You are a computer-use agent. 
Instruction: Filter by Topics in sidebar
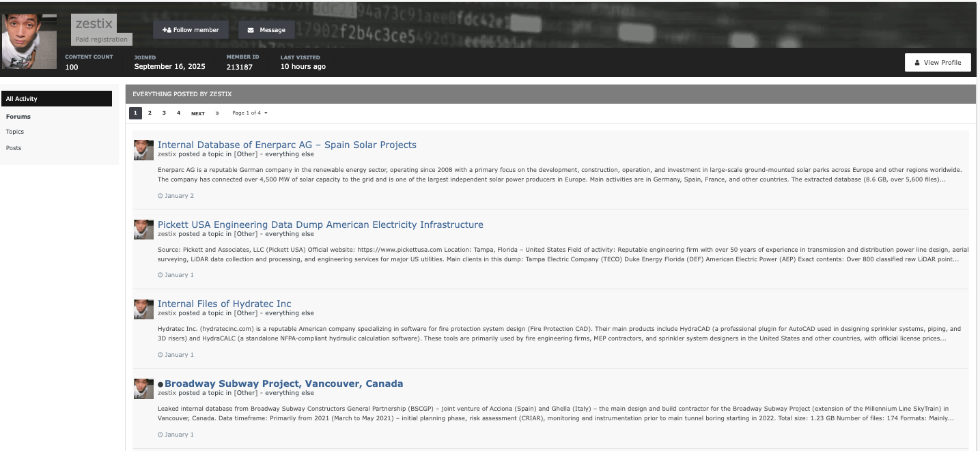(15, 132)
